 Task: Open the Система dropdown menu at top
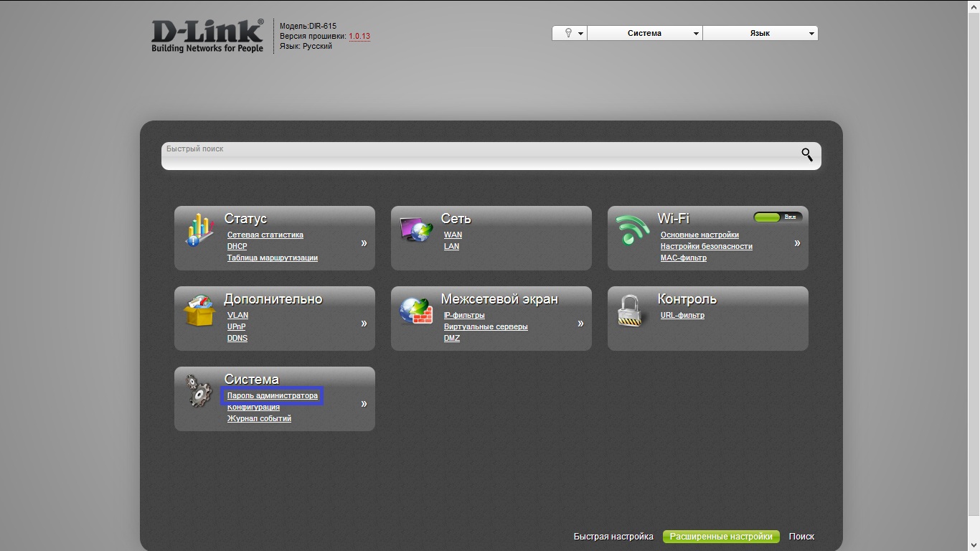point(645,33)
